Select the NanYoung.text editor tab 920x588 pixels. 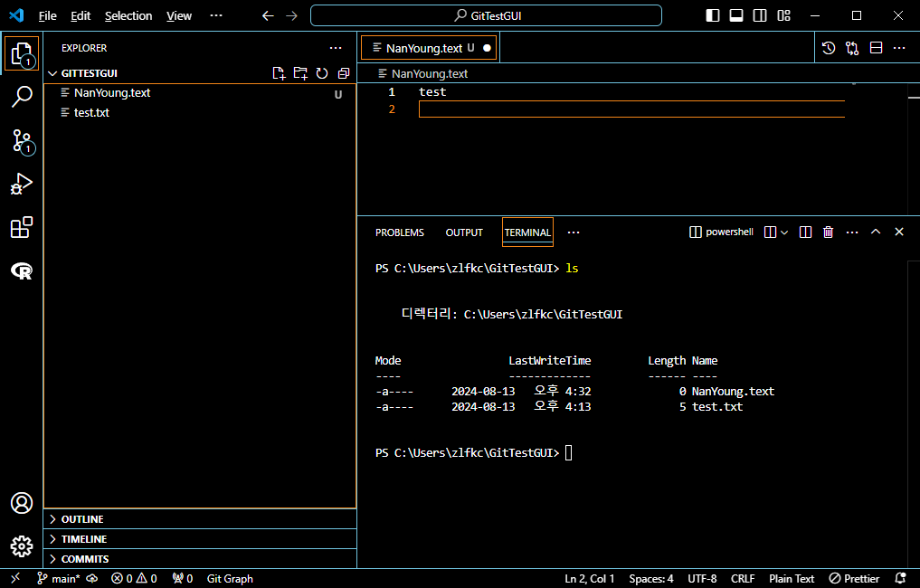coord(429,48)
